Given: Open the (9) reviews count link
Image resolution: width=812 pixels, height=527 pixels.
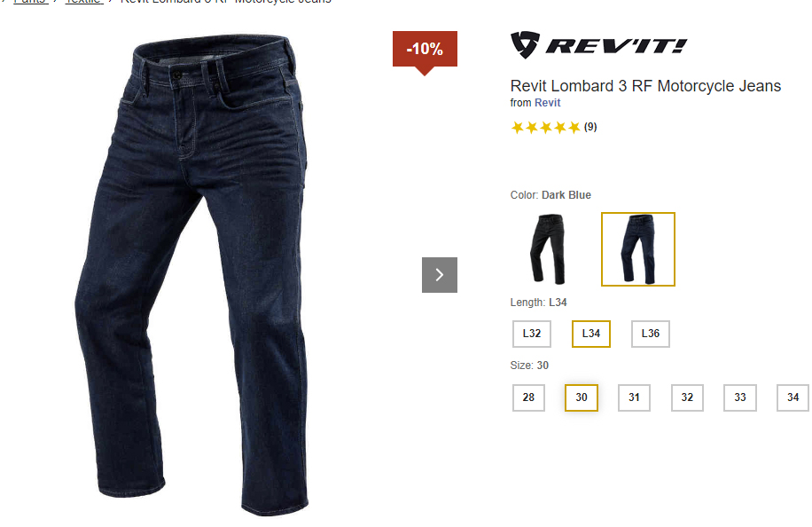Looking at the screenshot, I should [x=590, y=127].
